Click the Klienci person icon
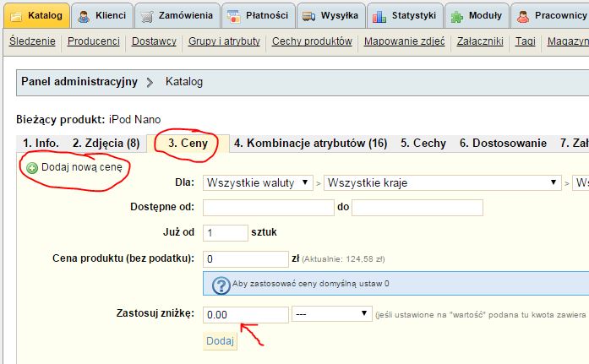The width and height of the screenshot is (589, 364). pos(84,17)
